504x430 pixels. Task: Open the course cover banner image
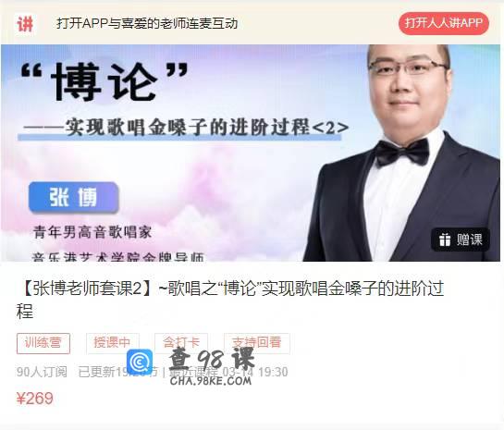(x=251, y=153)
